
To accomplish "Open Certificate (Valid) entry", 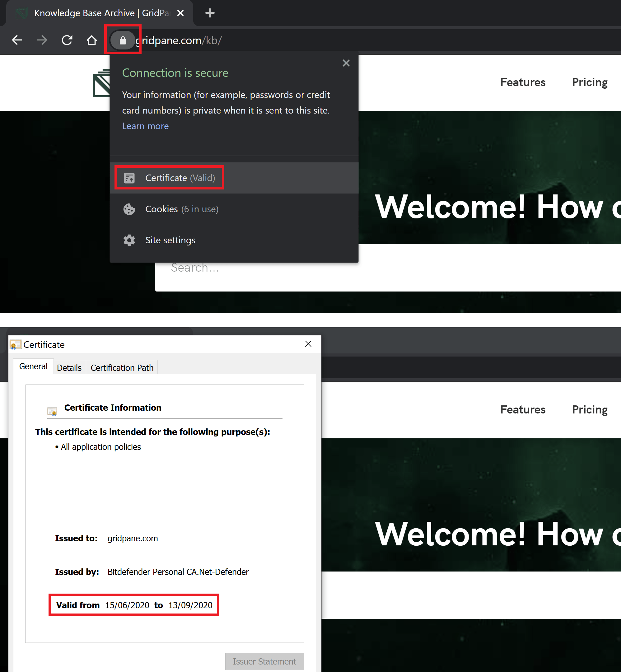I will (234, 178).
